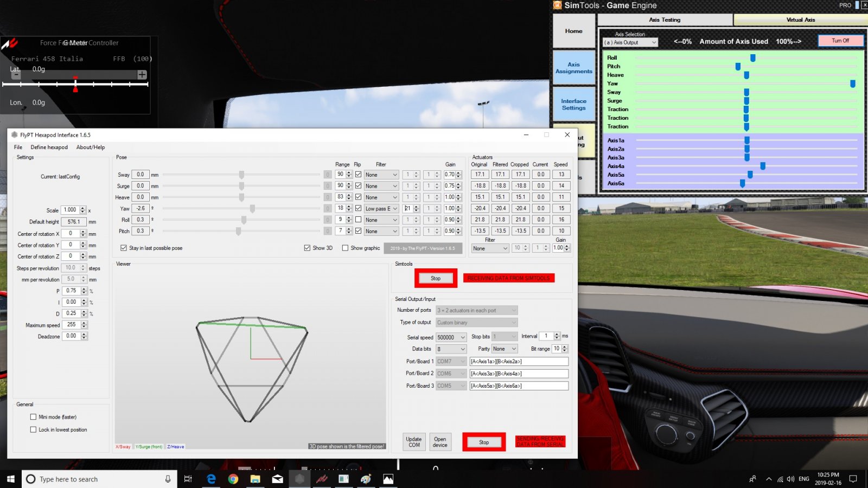Image resolution: width=868 pixels, height=488 pixels.
Task: Adjust the Yaw pose slider handle
Action: tap(252, 208)
